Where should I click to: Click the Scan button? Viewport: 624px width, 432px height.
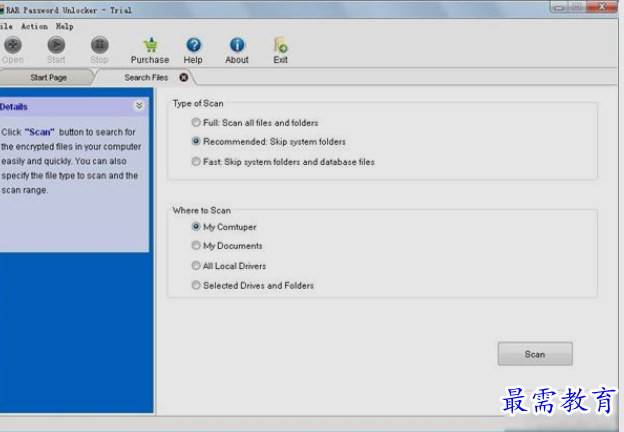coord(535,354)
